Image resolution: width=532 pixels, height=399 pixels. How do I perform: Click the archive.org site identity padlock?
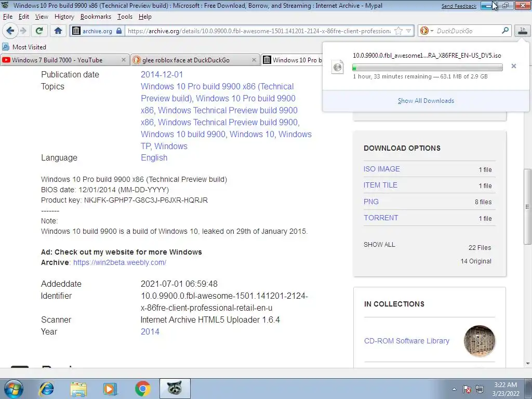(119, 31)
